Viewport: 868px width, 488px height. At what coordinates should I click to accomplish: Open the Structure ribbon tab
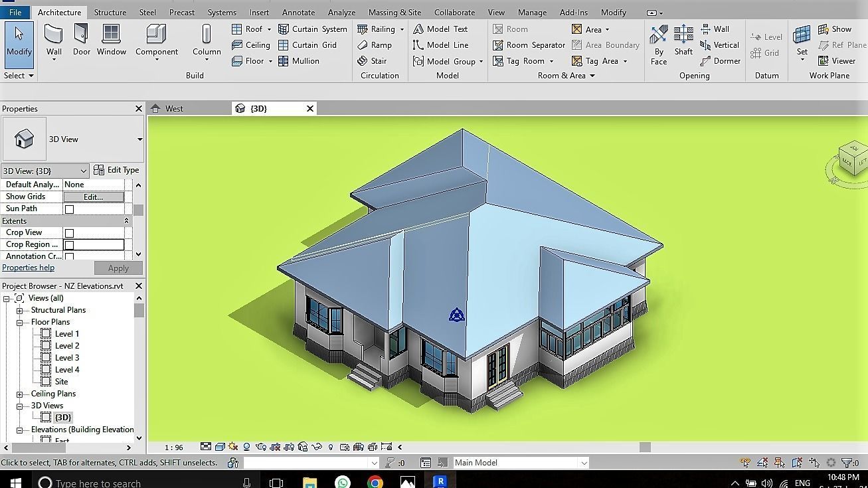[110, 13]
